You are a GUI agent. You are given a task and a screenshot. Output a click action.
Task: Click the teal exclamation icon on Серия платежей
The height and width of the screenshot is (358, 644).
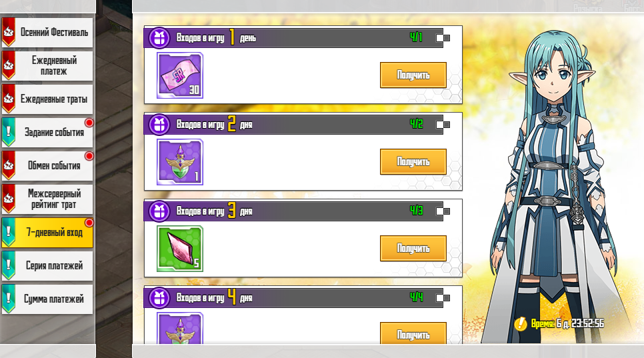9,265
